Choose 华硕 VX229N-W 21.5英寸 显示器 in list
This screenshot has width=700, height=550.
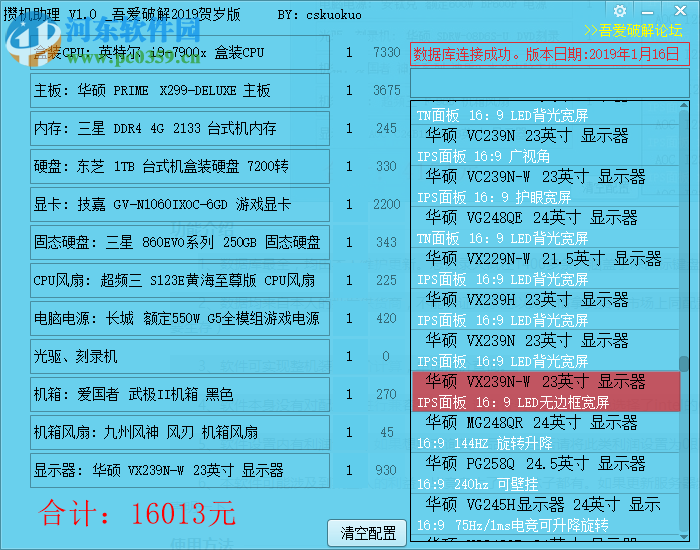[x=546, y=269]
